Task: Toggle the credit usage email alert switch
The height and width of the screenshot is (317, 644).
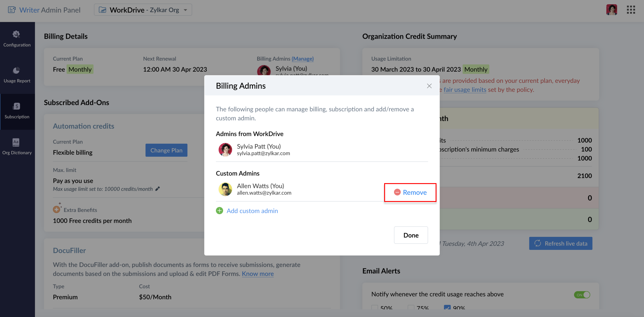Action: click(x=582, y=295)
